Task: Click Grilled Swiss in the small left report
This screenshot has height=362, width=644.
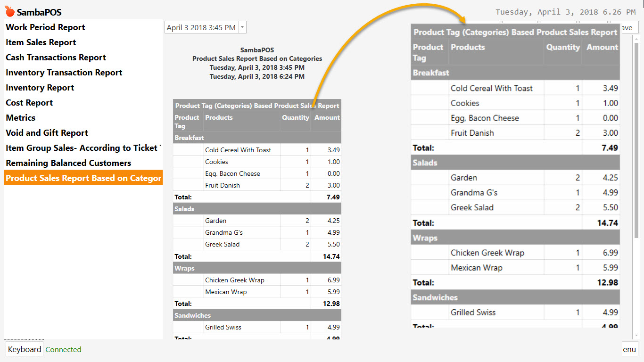Action: coord(223,327)
